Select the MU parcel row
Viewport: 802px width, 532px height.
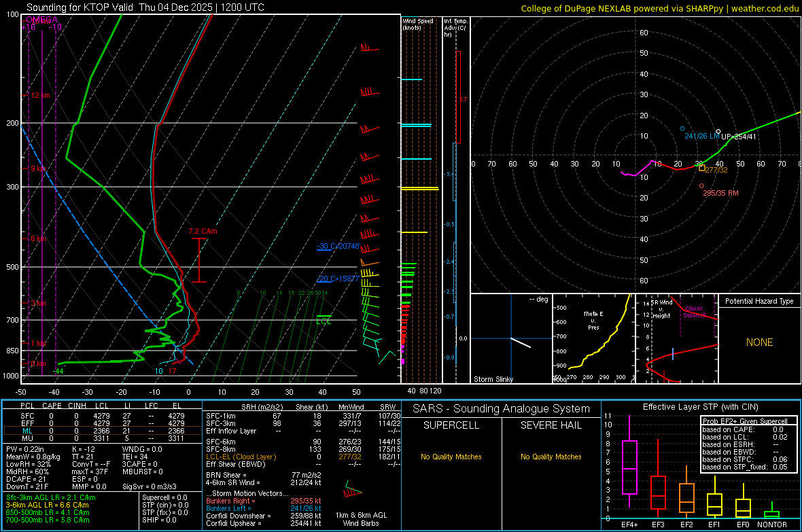[x=103, y=438]
